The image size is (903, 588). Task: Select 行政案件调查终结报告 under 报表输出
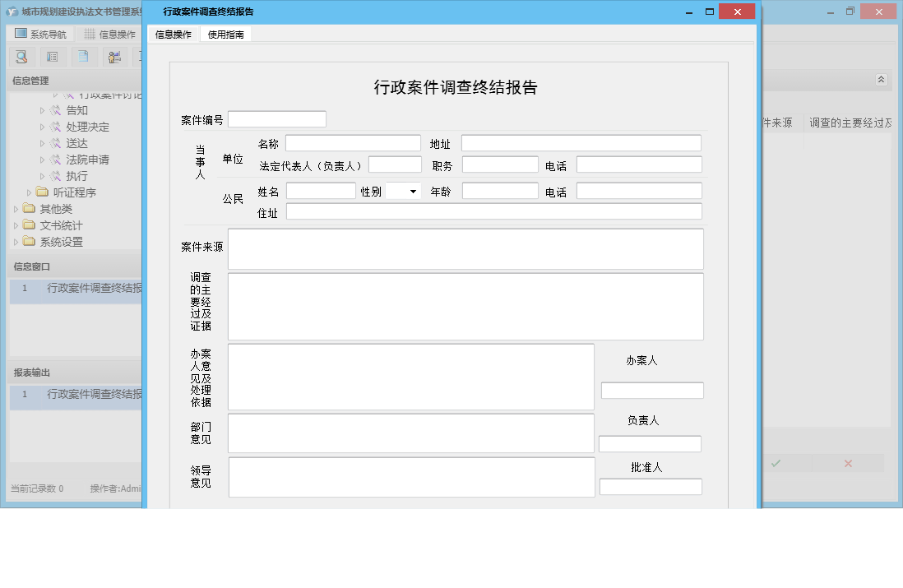point(90,396)
